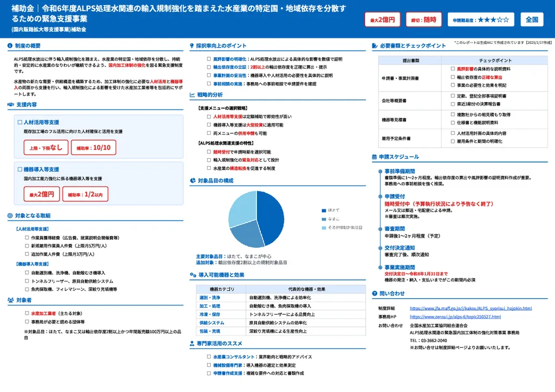Click the 締切: 随時 deadline badge
This screenshot has height=392, width=555.
[x=424, y=19]
